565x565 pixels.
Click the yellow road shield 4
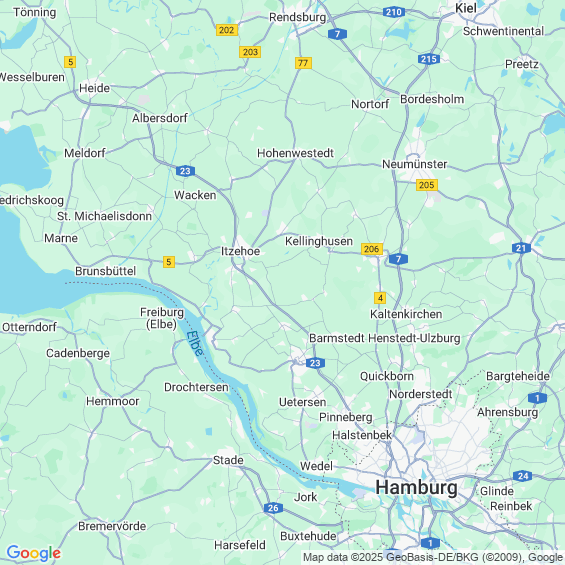pyautogui.click(x=380, y=298)
